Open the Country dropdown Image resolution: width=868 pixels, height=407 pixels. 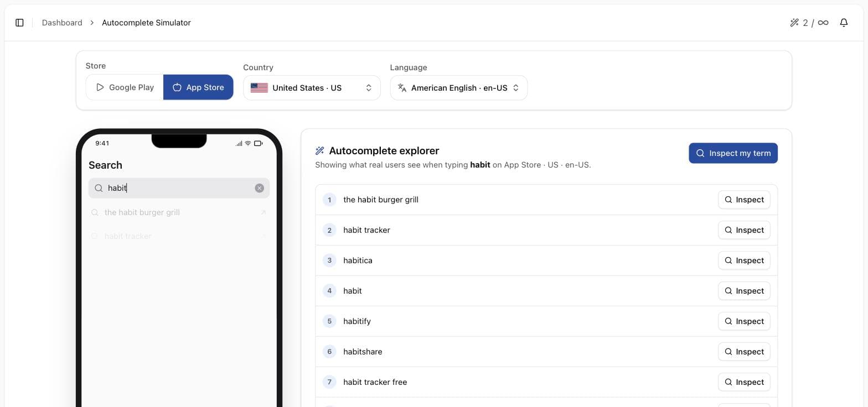tap(312, 88)
